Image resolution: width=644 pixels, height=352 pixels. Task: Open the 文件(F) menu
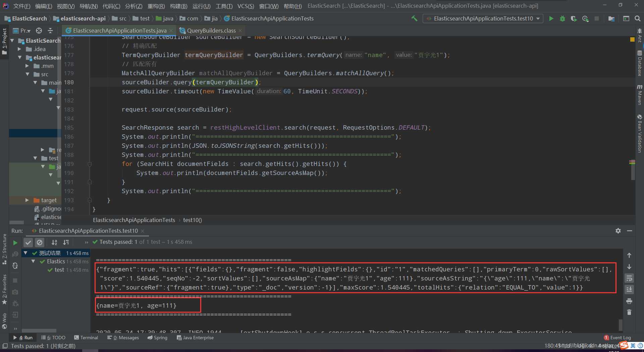point(21,6)
